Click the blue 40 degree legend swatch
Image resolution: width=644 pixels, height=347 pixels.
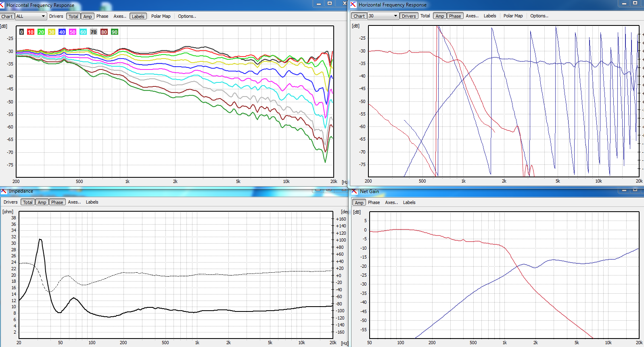(62, 32)
